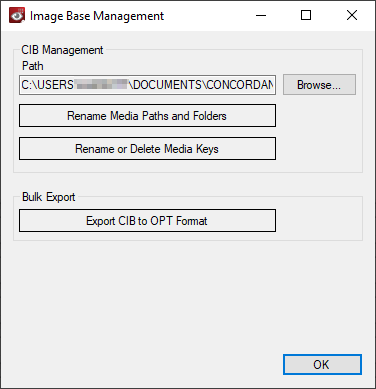
Task: Minimize the Image Base Management window
Action: point(261,15)
